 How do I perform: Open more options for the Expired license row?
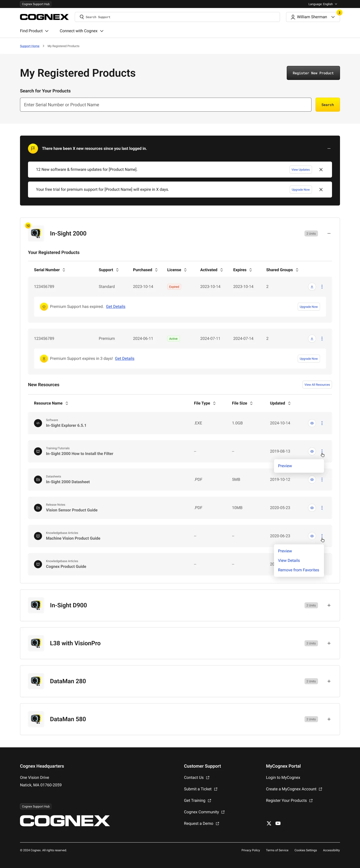point(322,287)
